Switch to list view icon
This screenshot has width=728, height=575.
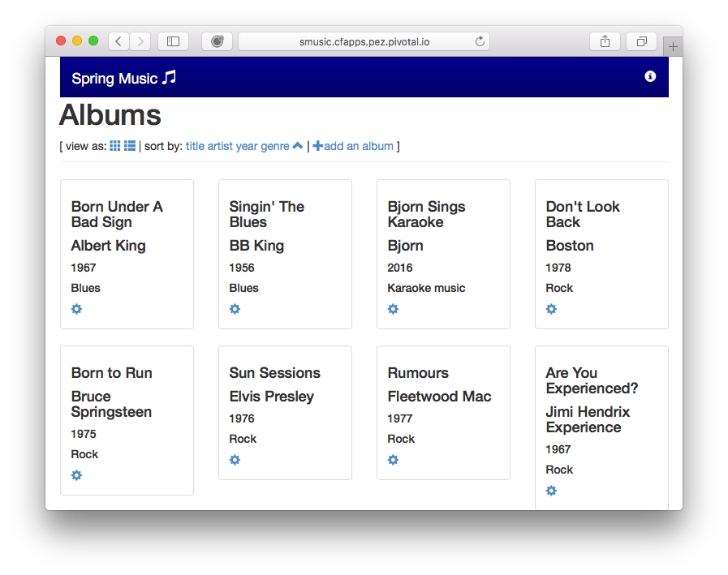[x=130, y=146]
